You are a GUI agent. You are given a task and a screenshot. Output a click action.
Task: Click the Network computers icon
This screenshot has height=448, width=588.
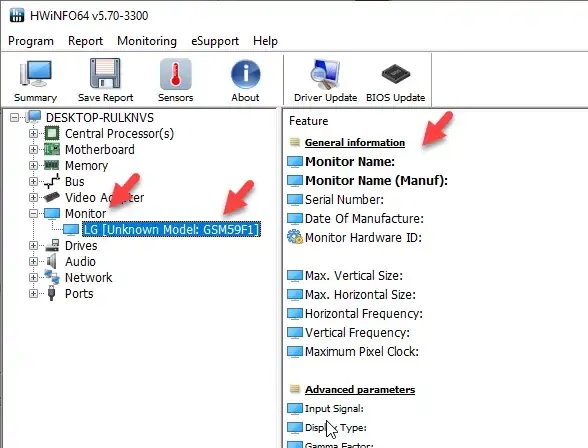coord(52,277)
